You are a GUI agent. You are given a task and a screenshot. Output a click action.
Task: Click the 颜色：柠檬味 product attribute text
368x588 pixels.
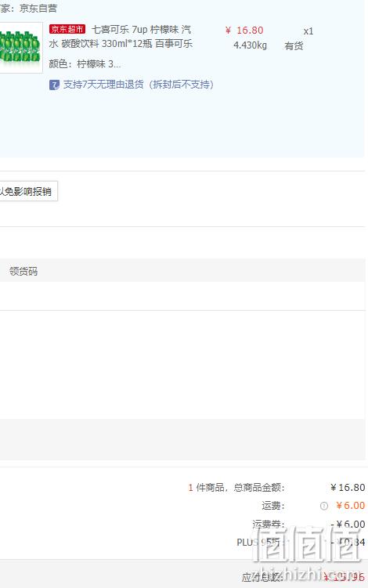(x=85, y=64)
